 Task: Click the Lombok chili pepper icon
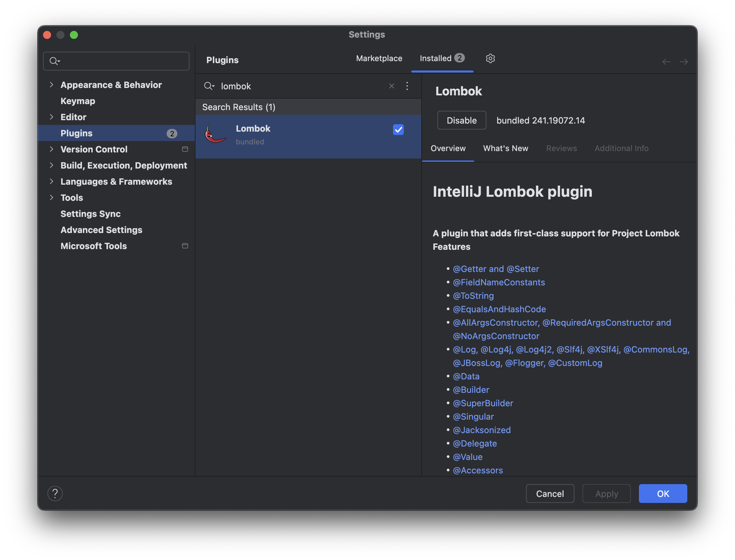[x=215, y=135]
